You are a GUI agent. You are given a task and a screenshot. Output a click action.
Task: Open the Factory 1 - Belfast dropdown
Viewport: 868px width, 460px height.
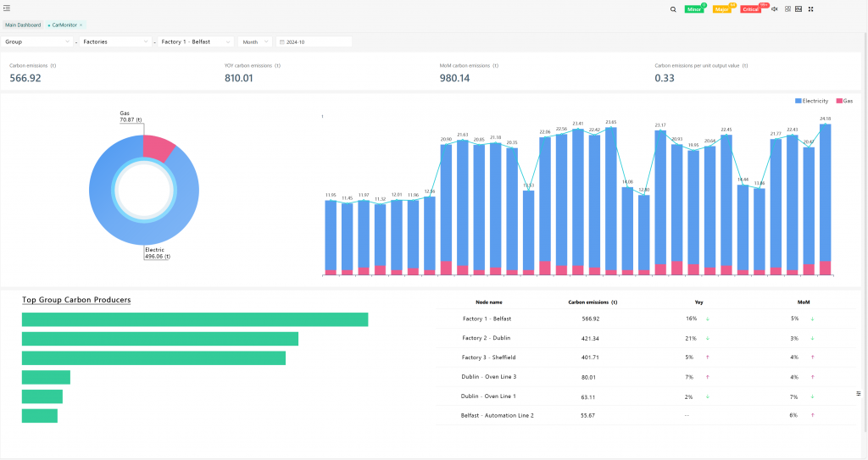(197, 42)
